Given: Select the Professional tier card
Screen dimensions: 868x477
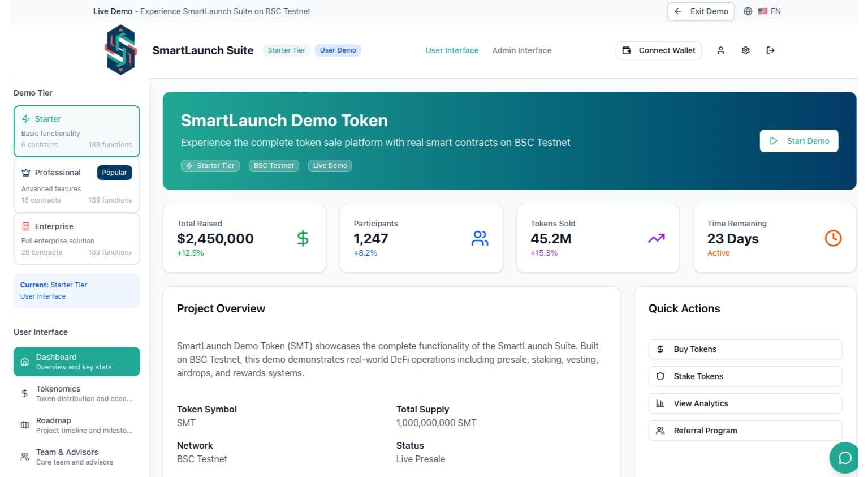Looking at the screenshot, I should [x=76, y=185].
